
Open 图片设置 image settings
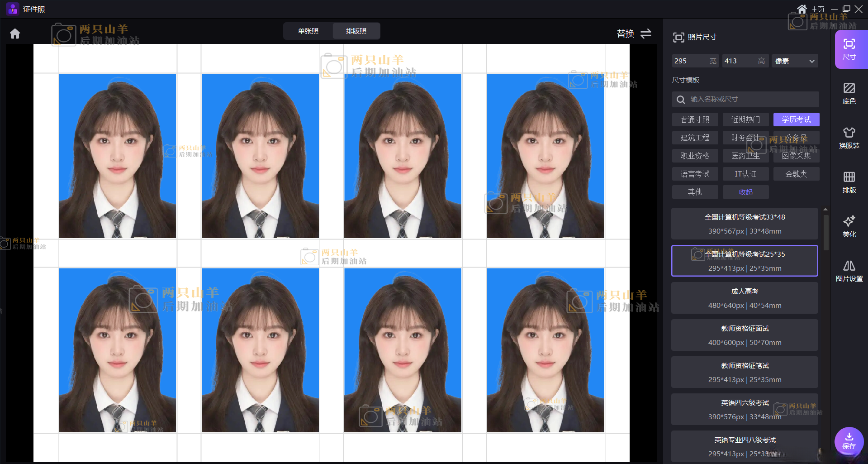(849, 271)
